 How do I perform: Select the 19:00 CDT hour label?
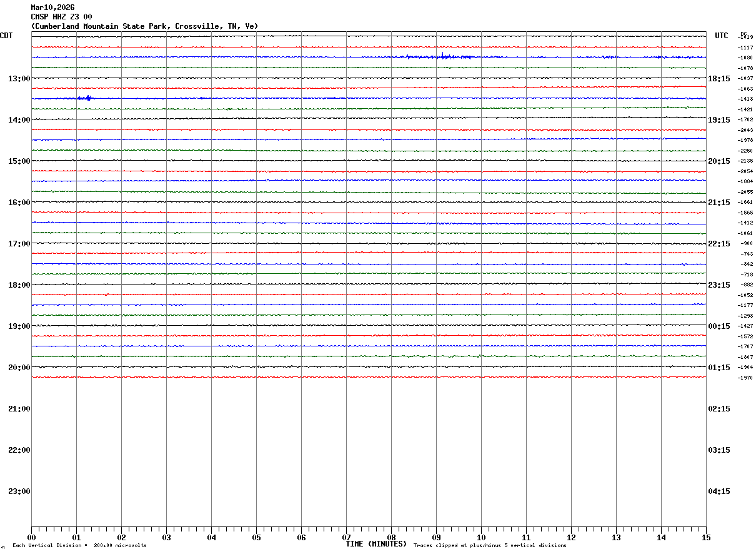[19, 326]
